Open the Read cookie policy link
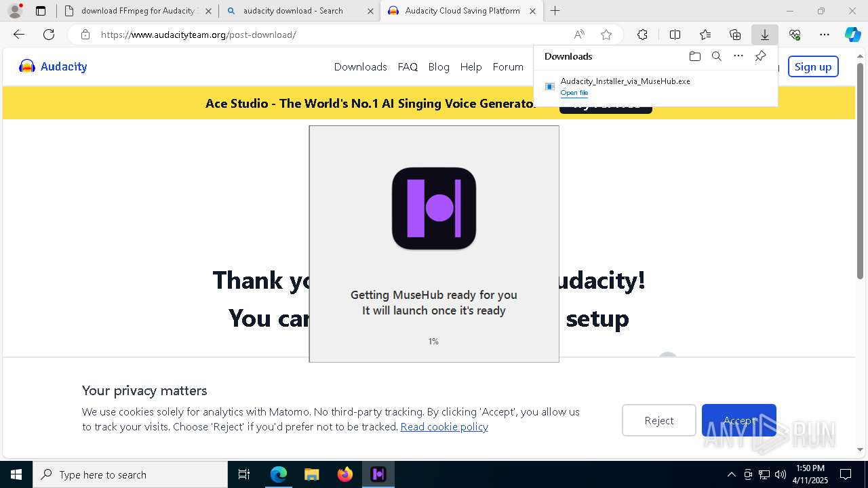The width and height of the screenshot is (868, 488). [444, 426]
